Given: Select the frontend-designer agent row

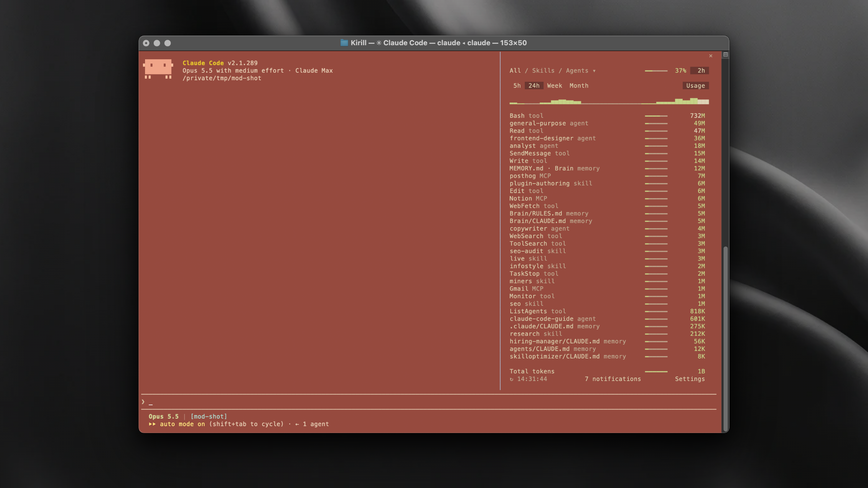Looking at the screenshot, I should (x=607, y=138).
